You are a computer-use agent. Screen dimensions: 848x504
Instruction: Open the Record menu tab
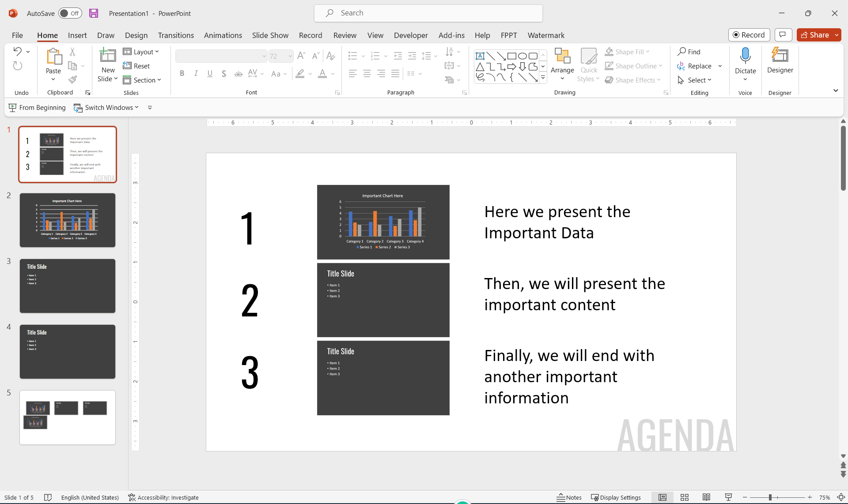click(310, 35)
